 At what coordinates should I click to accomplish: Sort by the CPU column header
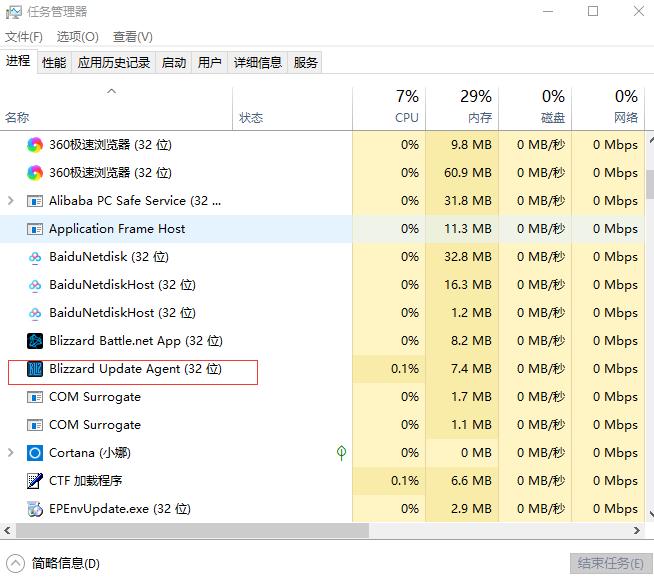pos(389,108)
